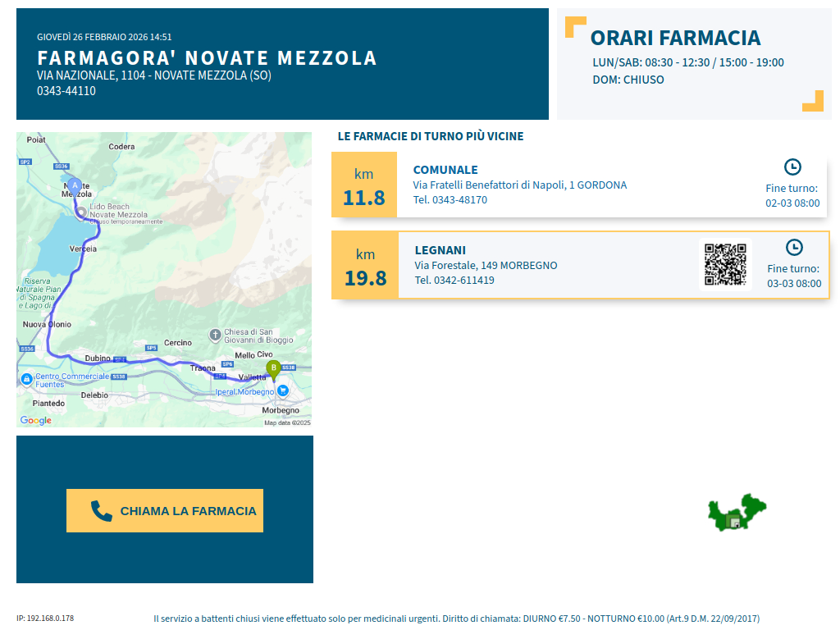Click the Legnani pharmacy QR code
This screenshot has width=840, height=630.
(x=725, y=264)
